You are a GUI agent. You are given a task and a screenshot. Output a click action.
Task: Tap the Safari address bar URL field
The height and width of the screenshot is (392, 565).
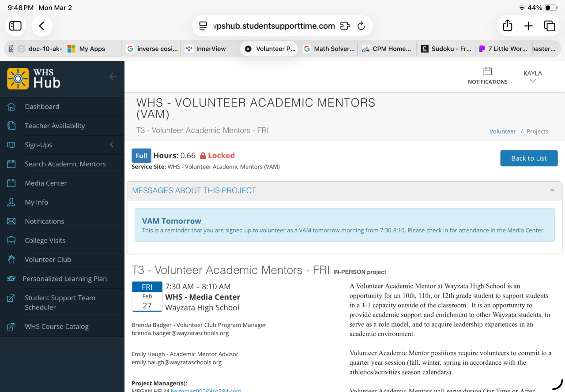tap(274, 26)
